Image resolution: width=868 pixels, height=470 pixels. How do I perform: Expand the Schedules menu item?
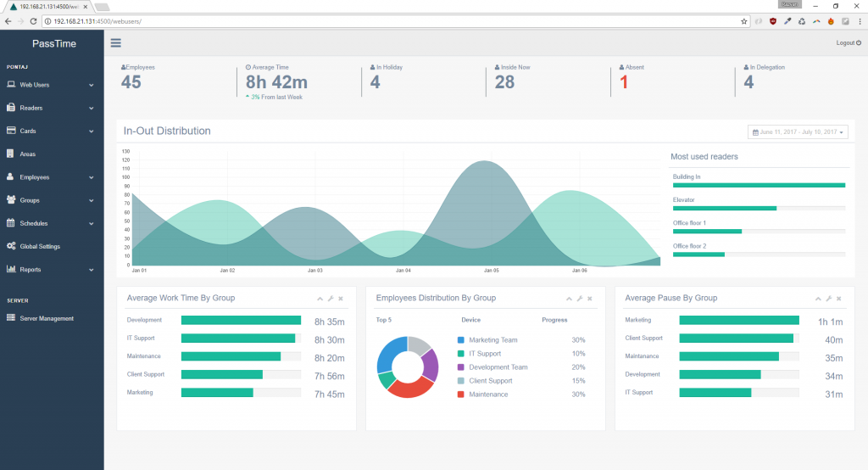point(51,223)
